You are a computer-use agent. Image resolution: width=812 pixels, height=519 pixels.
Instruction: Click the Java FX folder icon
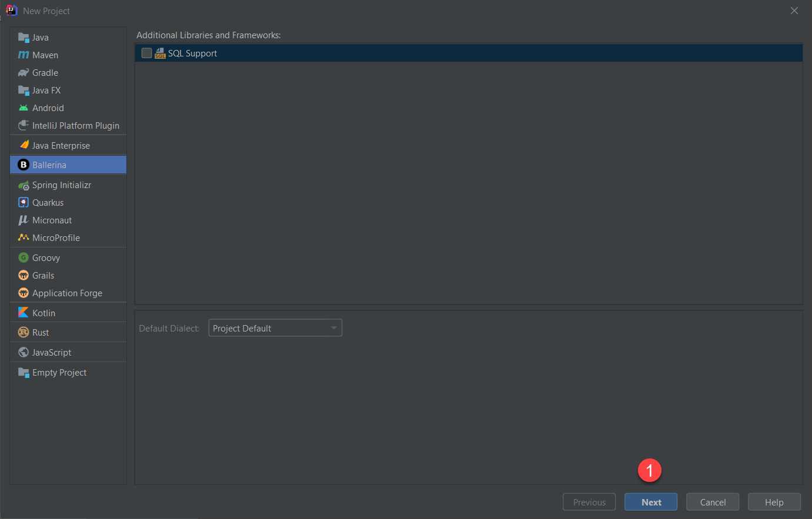pos(24,91)
